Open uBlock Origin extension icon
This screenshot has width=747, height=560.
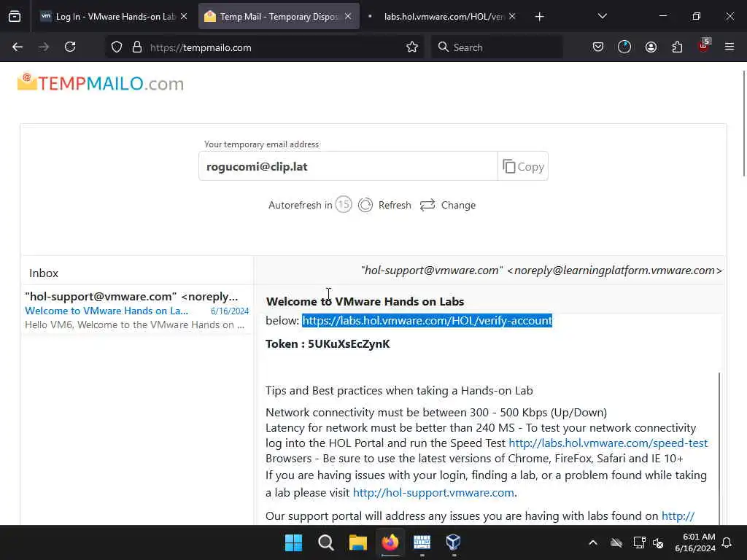tap(704, 46)
